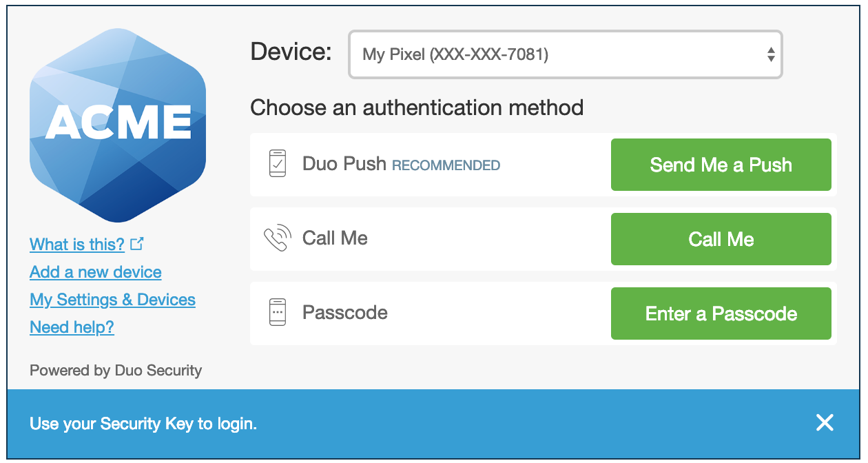The image size is (868, 463).
Task: Select the Call Me method label
Action: (335, 238)
